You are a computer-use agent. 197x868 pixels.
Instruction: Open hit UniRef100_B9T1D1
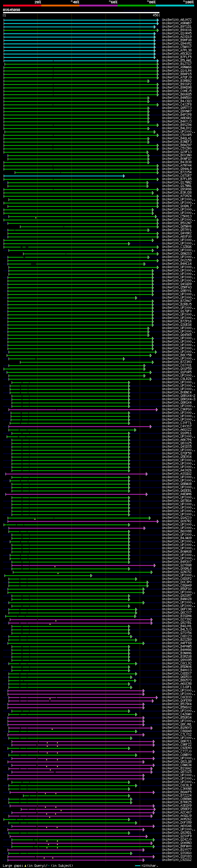pos(177,26)
